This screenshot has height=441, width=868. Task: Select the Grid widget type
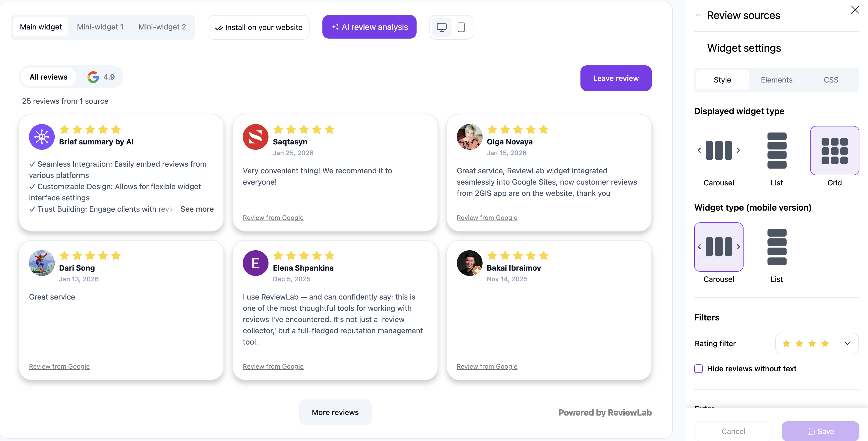[x=835, y=151]
